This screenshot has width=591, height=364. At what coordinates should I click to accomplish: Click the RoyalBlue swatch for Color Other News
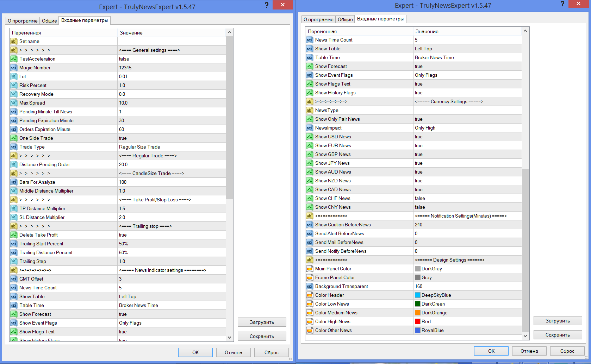[418, 330]
